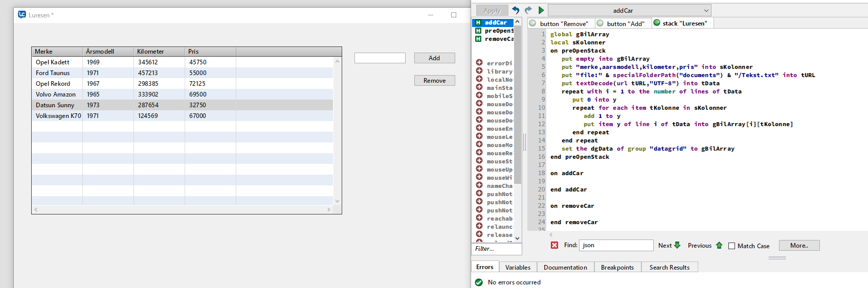Screen dimensions: 868x288
Task: Click the handler list scroll-down arrow
Action: (x=518, y=238)
